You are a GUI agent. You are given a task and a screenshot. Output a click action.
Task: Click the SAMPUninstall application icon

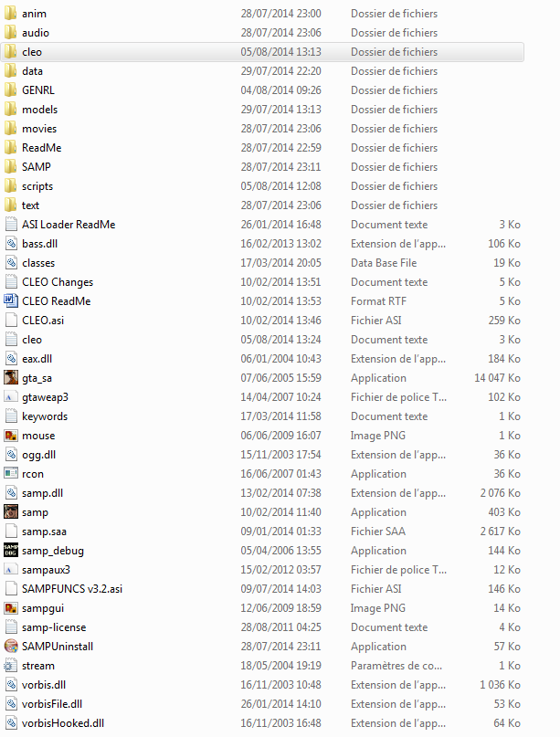coord(11,647)
